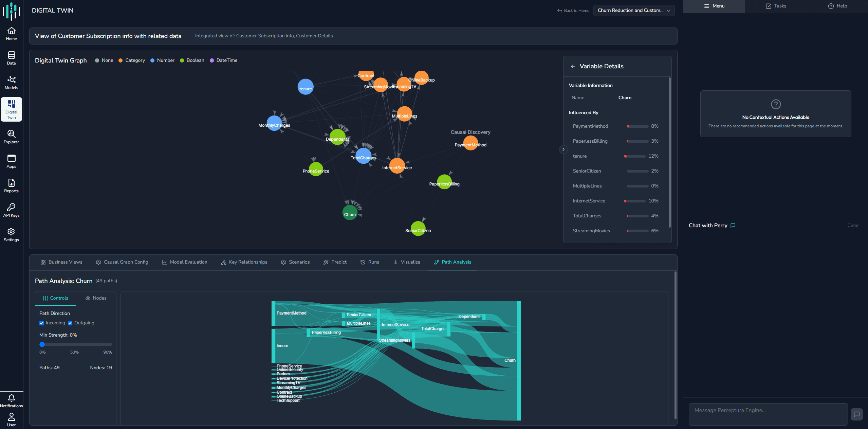
Task: Select the SeniorCitizen graph node
Action: [418, 229]
